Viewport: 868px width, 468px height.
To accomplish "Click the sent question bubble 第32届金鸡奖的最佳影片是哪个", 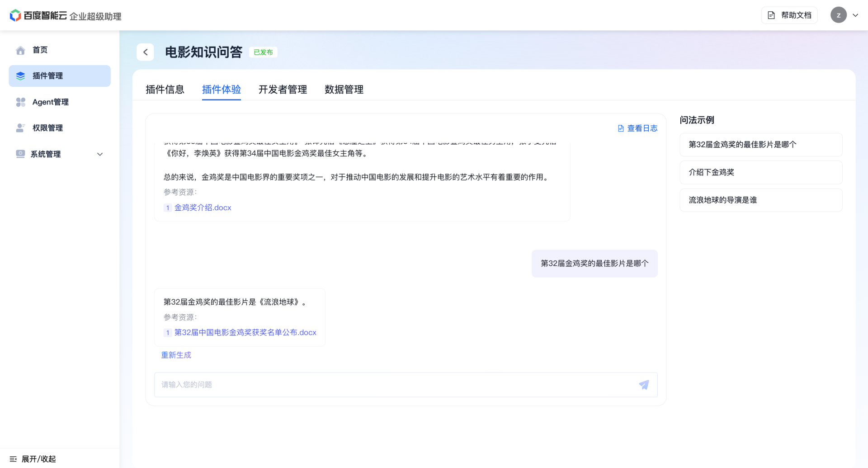I will coord(594,263).
